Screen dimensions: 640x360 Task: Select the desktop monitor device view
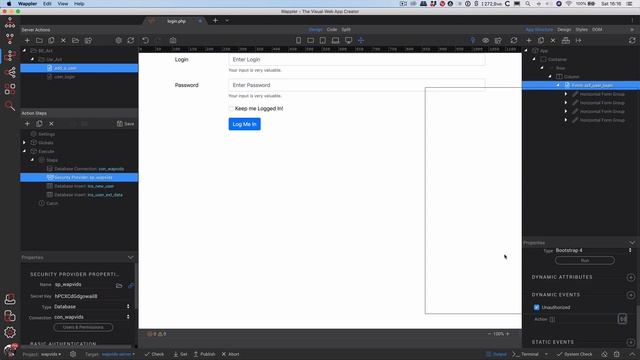[348, 40]
